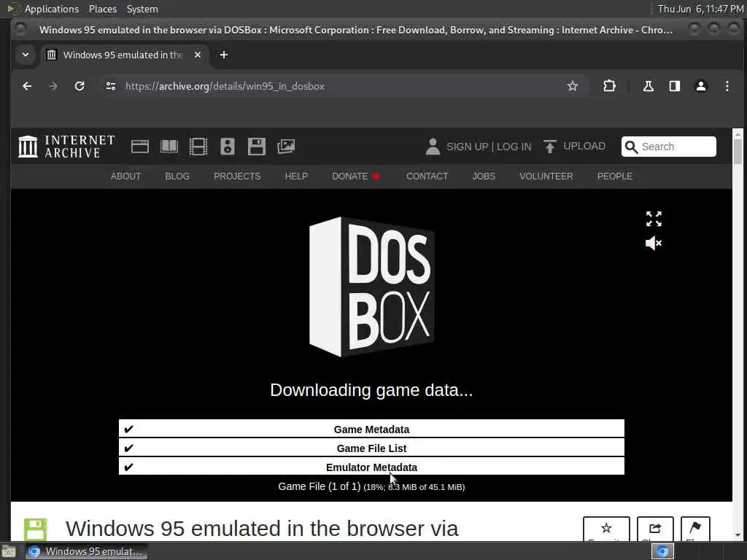Open the Texts book icon
Screen dimensions: 747x560
169,147
